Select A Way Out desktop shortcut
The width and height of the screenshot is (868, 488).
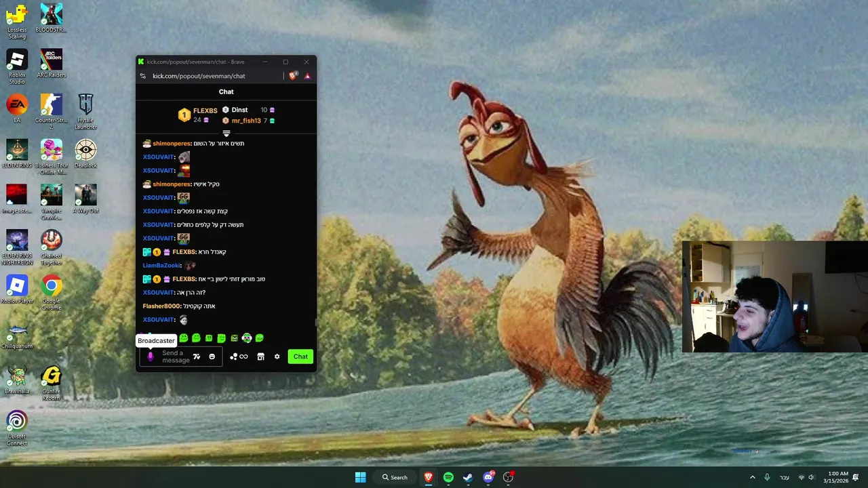pyautogui.click(x=85, y=200)
